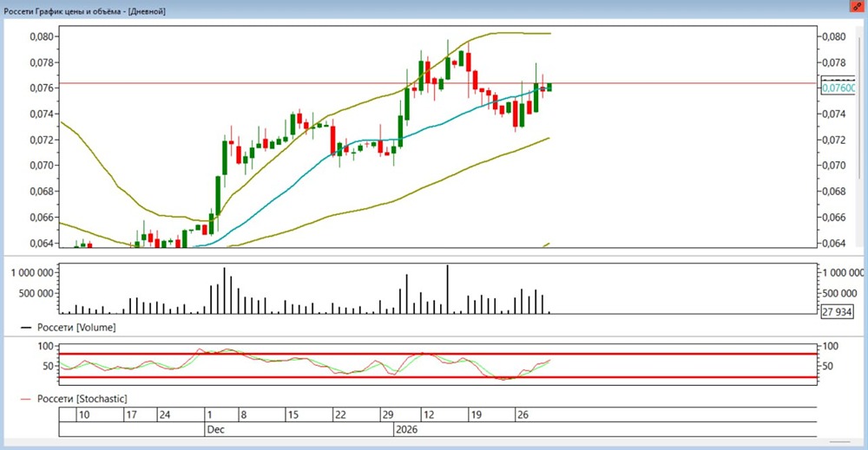The image size is (868, 450).
Task: Click the '1 000 000' label on left volume axis
Action: coord(32,272)
